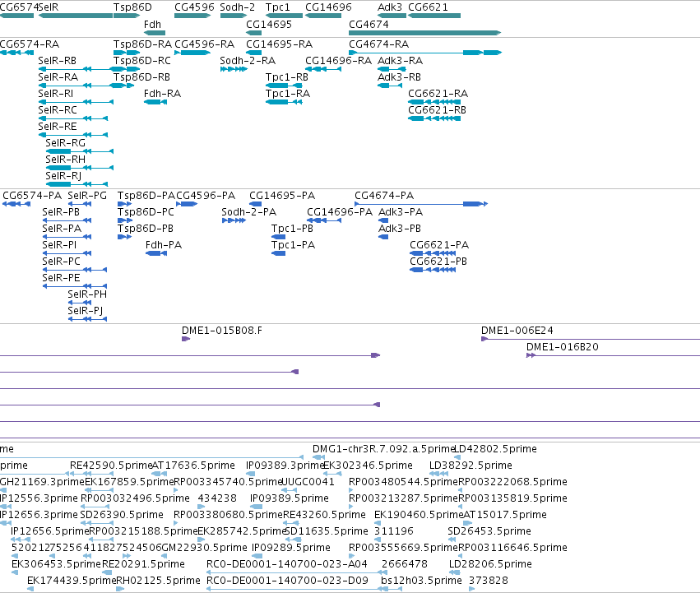Select protein Adk3-PA
The image size is (700, 593).
[x=383, y=220]
